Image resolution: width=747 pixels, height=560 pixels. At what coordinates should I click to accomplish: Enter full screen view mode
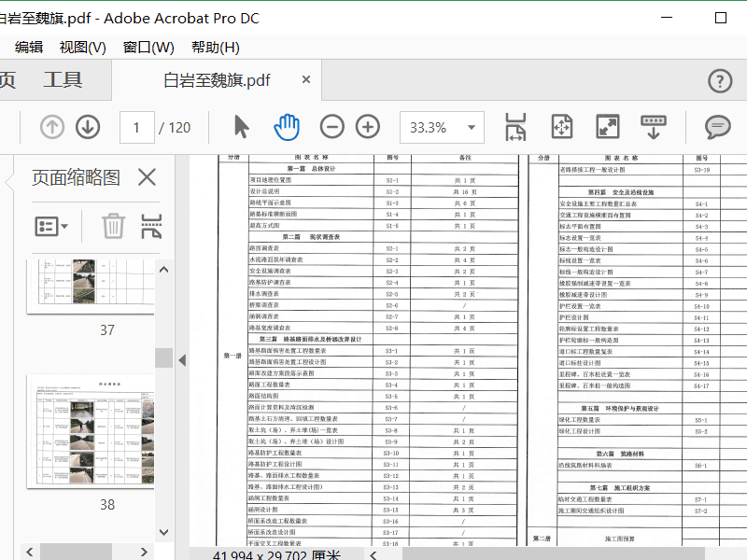pos(608,128)
